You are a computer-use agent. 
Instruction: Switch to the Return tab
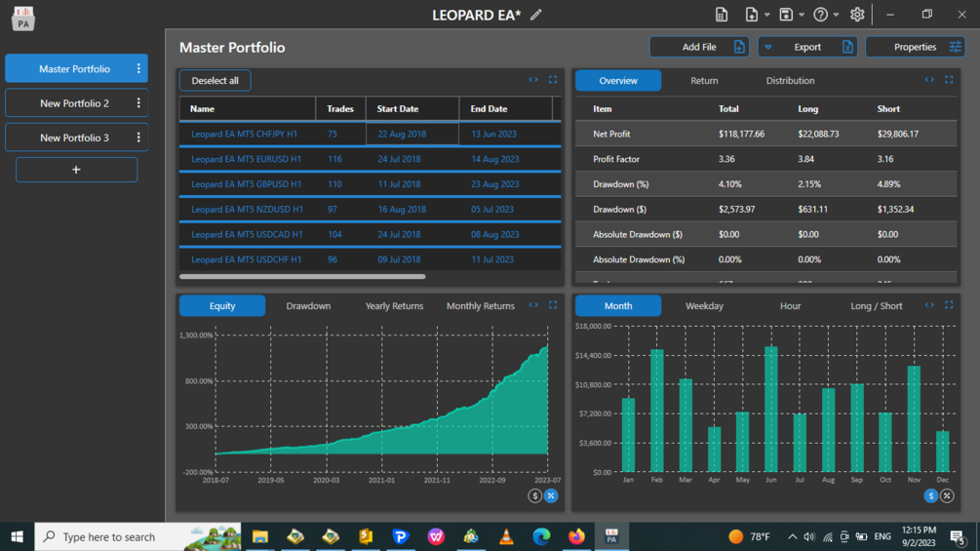coord(704,81)
